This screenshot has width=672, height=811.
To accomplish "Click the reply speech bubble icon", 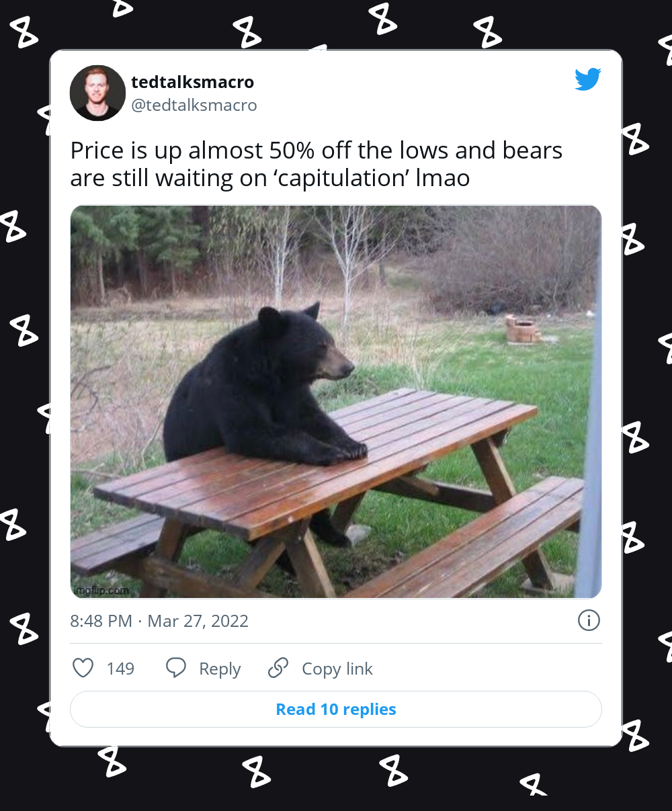I will [x=176, y=668].
